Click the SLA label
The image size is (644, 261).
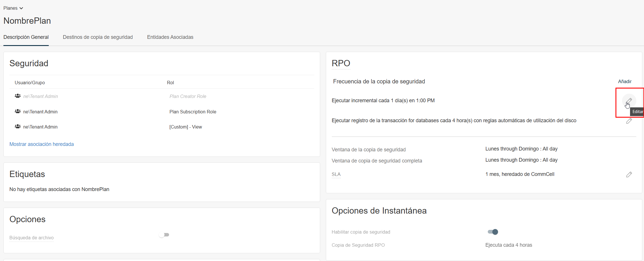(x=336, y=174)
